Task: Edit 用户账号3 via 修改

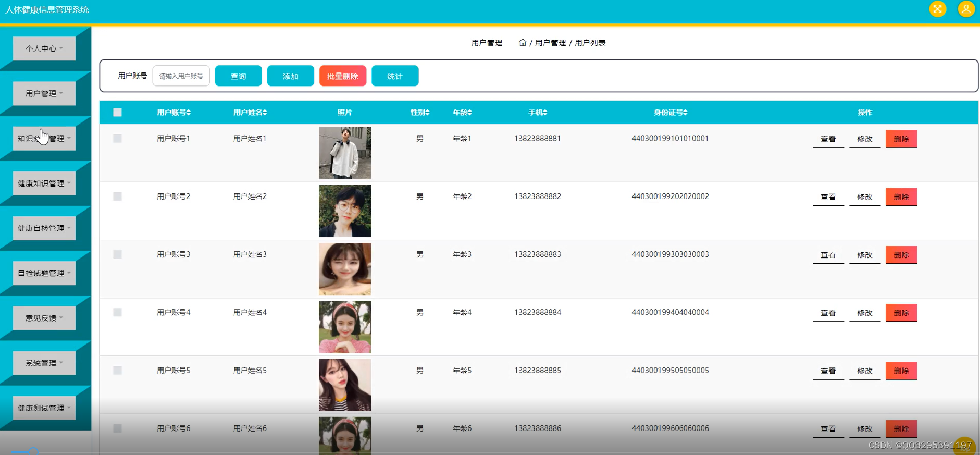Action: click(865, 255)
